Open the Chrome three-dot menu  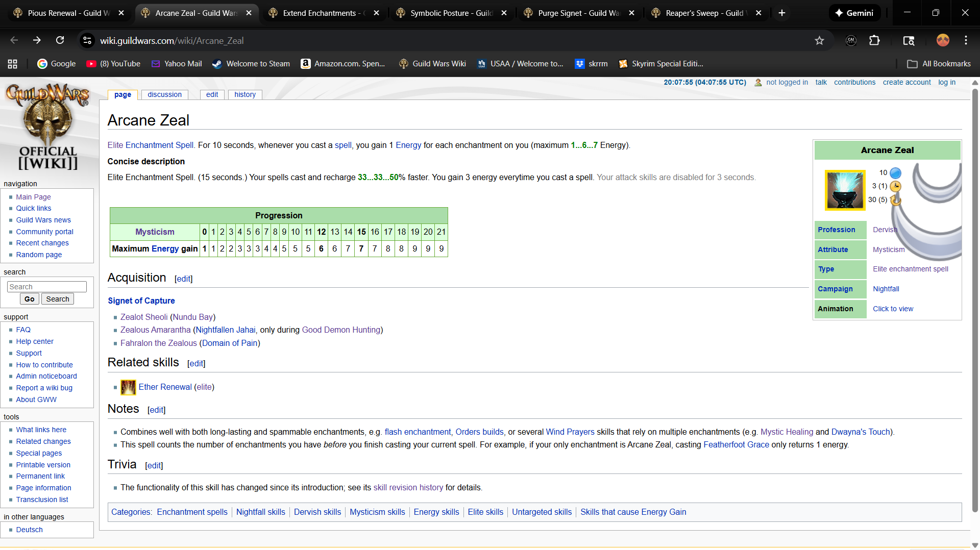(966, 40)
